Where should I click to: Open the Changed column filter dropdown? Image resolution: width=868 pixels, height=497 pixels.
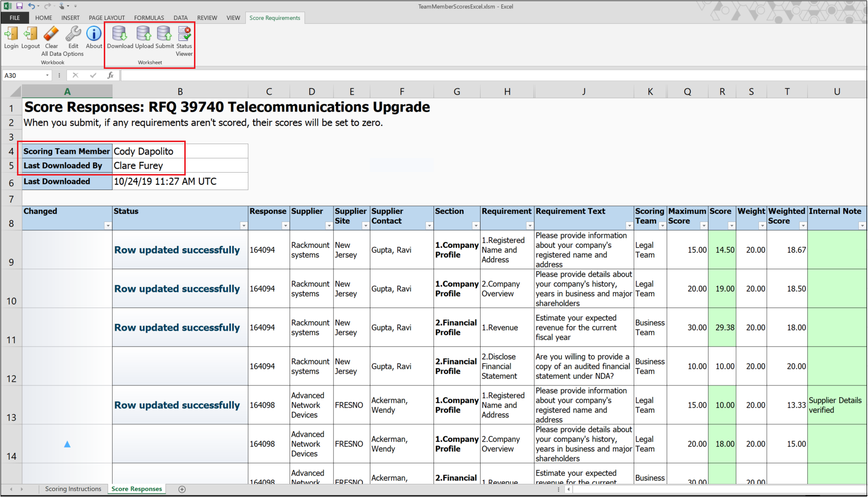tap(108, 225)
